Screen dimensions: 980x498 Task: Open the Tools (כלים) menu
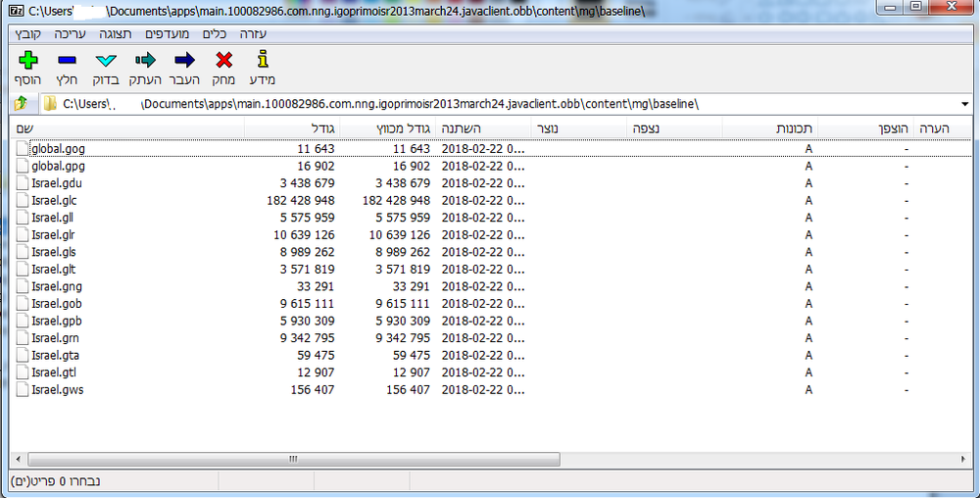tap(215, 33)
